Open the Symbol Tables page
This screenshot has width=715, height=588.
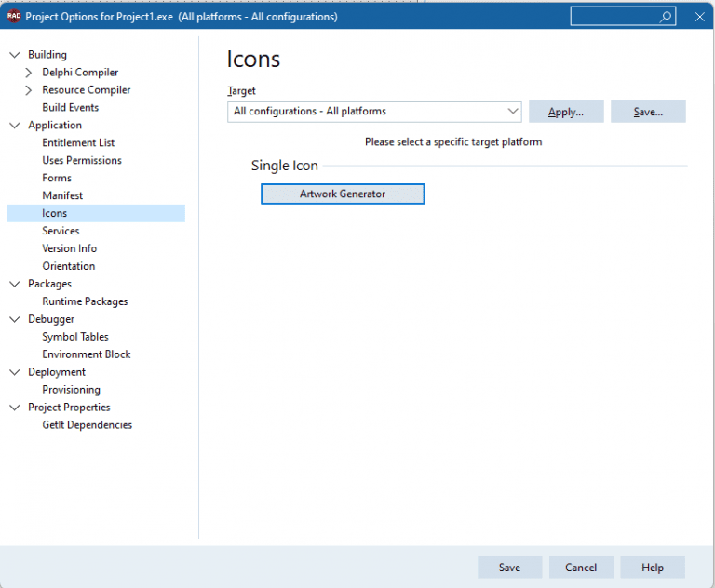pyautogui.click(x=75, y=337)
